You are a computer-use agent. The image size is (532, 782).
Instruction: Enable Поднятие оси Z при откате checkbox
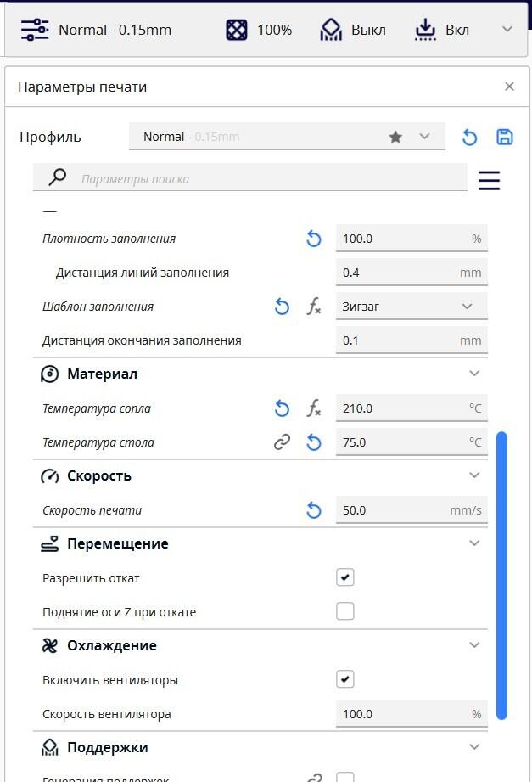345,611
